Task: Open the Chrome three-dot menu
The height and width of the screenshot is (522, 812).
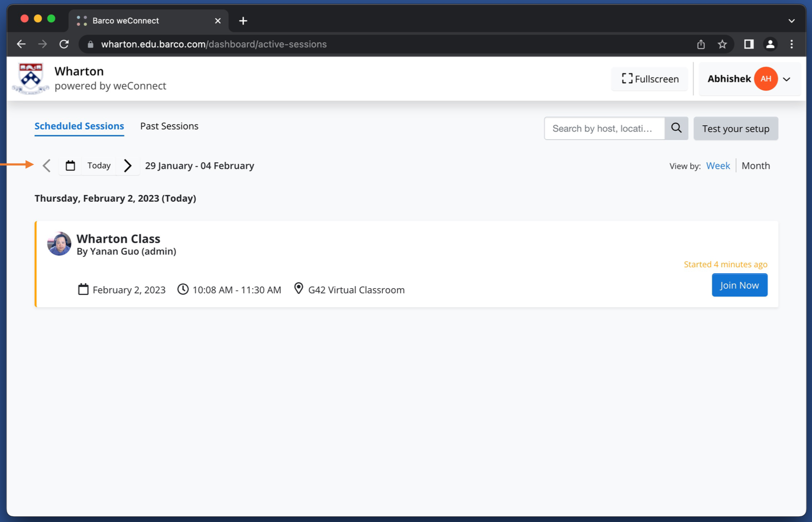Action: [792, 44]
